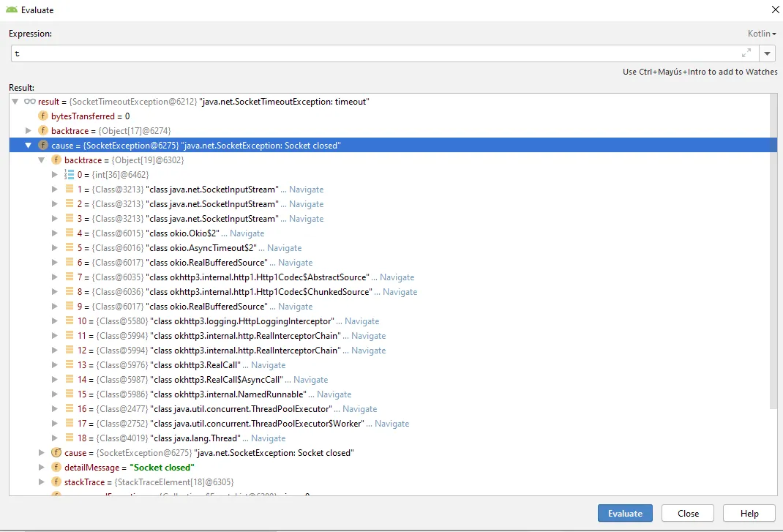Open the expression history dropdown arrow

(767, 53)
